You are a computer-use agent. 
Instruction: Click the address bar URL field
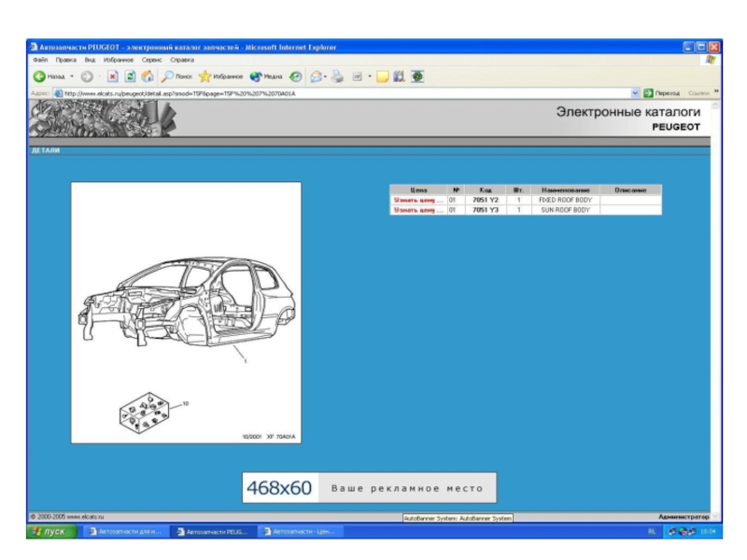[x=345, y=93]
